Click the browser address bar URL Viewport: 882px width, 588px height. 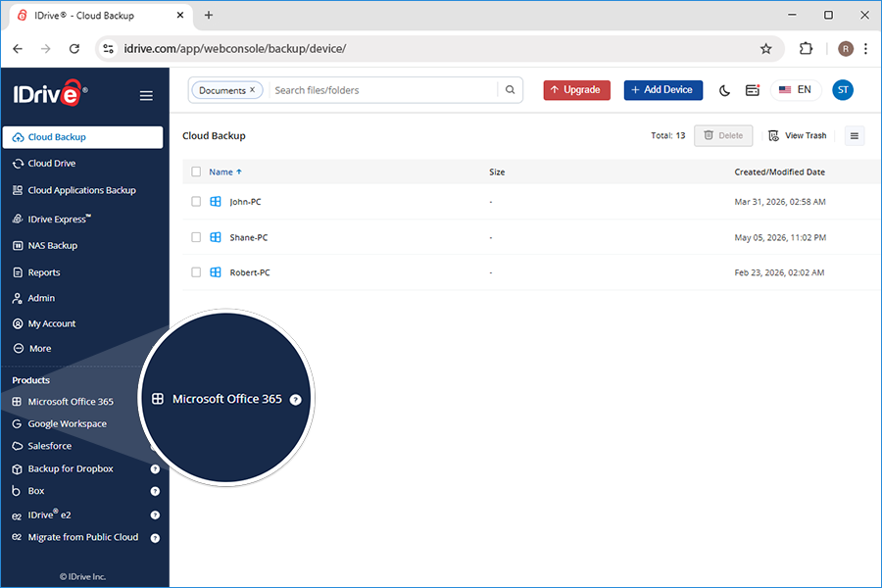point(235,49)
